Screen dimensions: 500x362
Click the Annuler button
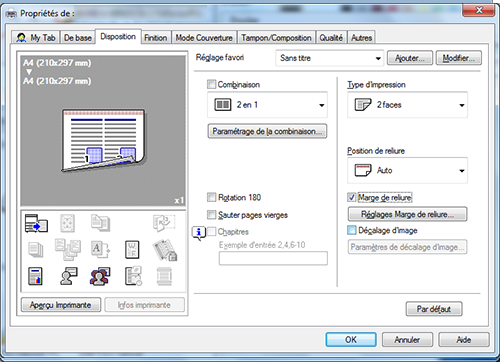[x=407, y=340]
